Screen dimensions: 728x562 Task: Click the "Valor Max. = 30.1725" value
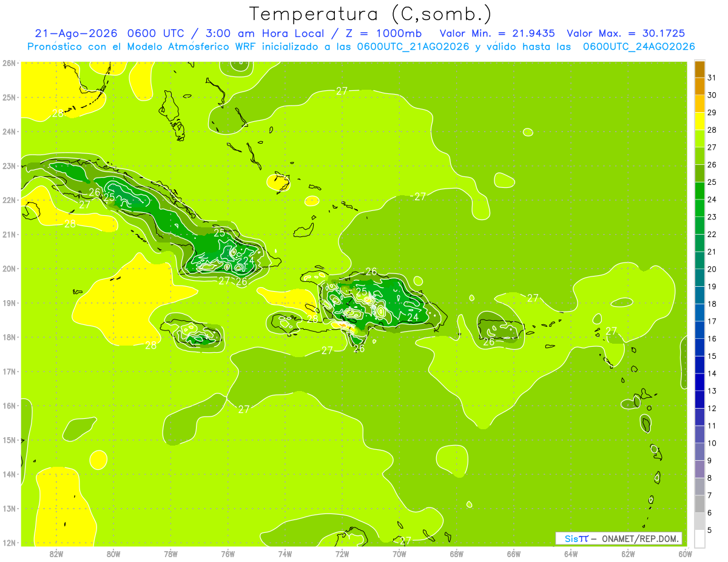pos(627,33)
